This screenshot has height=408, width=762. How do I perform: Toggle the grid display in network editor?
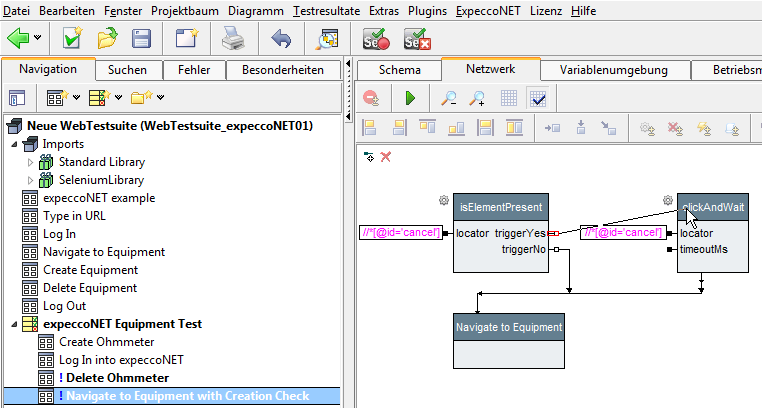(508, 98)
